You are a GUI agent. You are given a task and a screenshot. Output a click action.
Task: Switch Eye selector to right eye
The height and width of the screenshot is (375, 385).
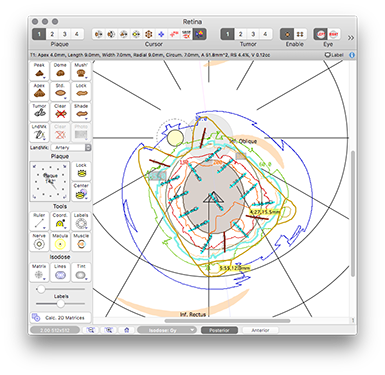tap(334, 34)
